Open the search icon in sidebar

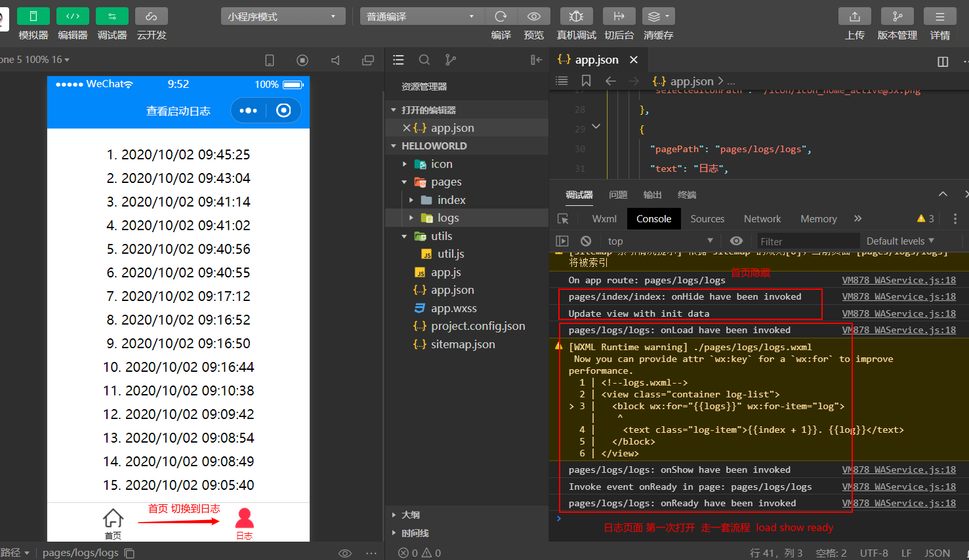click(424, 60)
